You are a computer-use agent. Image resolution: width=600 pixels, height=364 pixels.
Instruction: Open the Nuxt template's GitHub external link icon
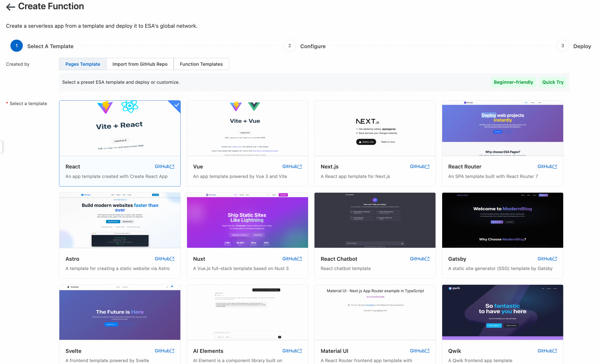(x=300, y=259)
